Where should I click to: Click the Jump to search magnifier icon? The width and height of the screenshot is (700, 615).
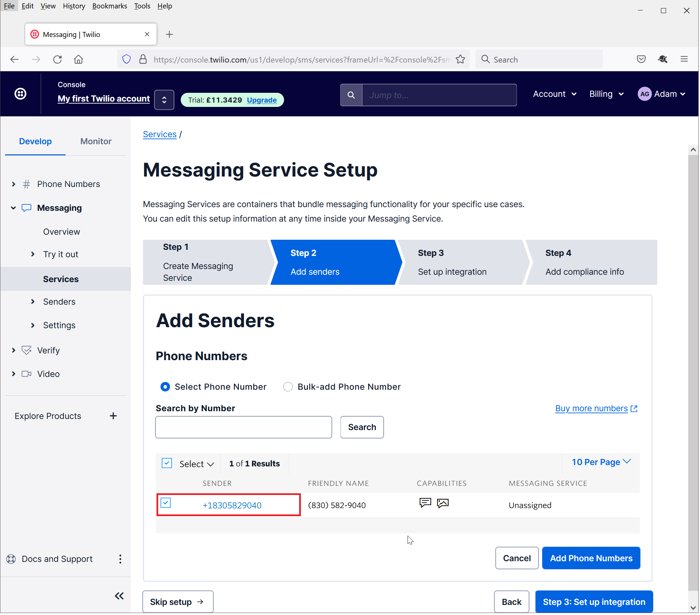(x=351, y=95)
